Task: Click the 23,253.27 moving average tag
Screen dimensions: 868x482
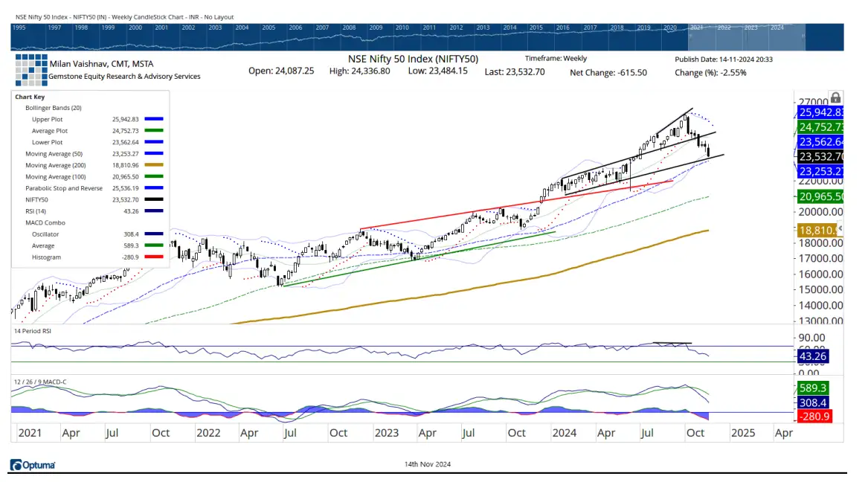Action: point(820,172)
